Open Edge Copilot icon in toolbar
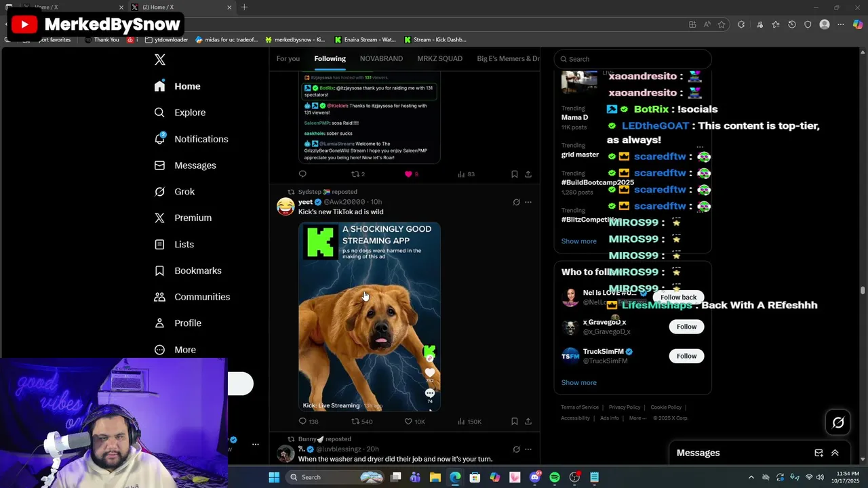This screenshot has width=868, height=488. [x=857, y=24]
